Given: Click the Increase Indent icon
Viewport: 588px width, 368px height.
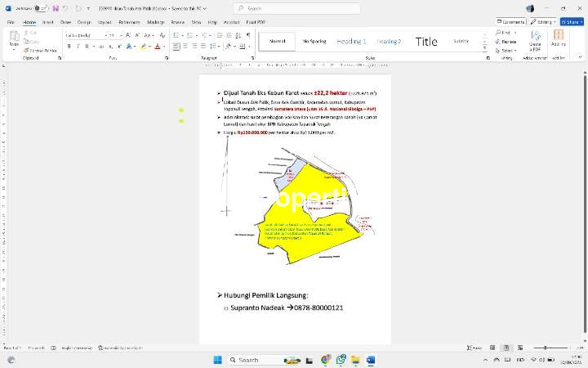Looking at the screenshot, I should click(x=229, y=35).
